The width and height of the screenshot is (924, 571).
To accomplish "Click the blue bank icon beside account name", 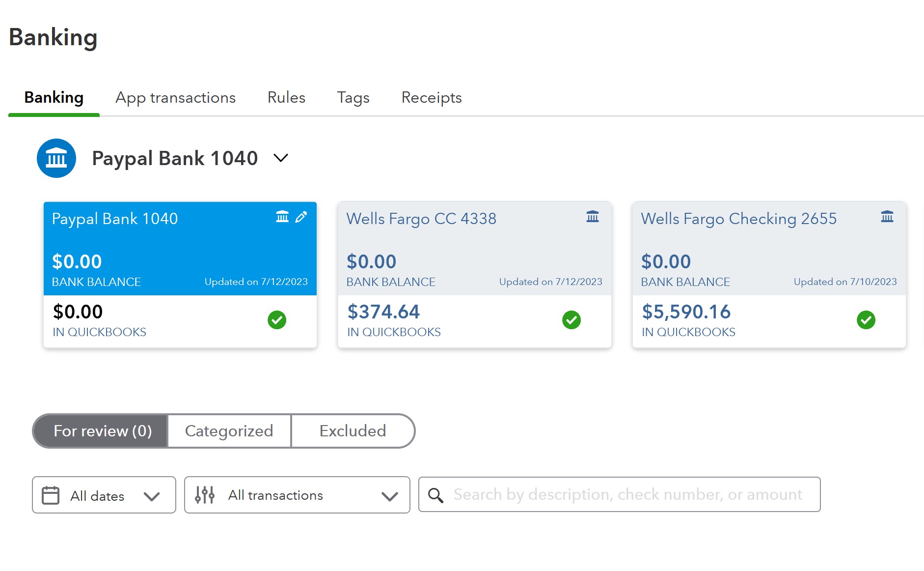I will [x=56, y=158].
